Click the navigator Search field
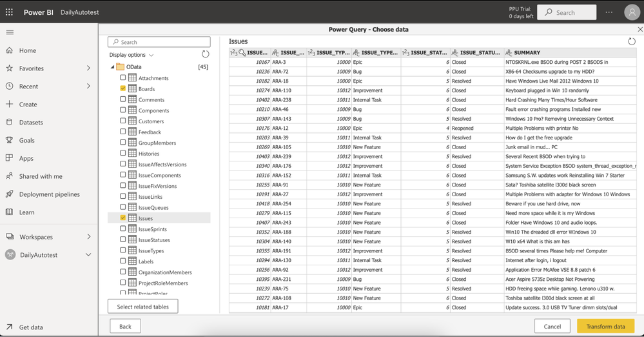Image resolution: width=644 pixels, height=337 pixels. pyautogui.click(x=159, y=42)
